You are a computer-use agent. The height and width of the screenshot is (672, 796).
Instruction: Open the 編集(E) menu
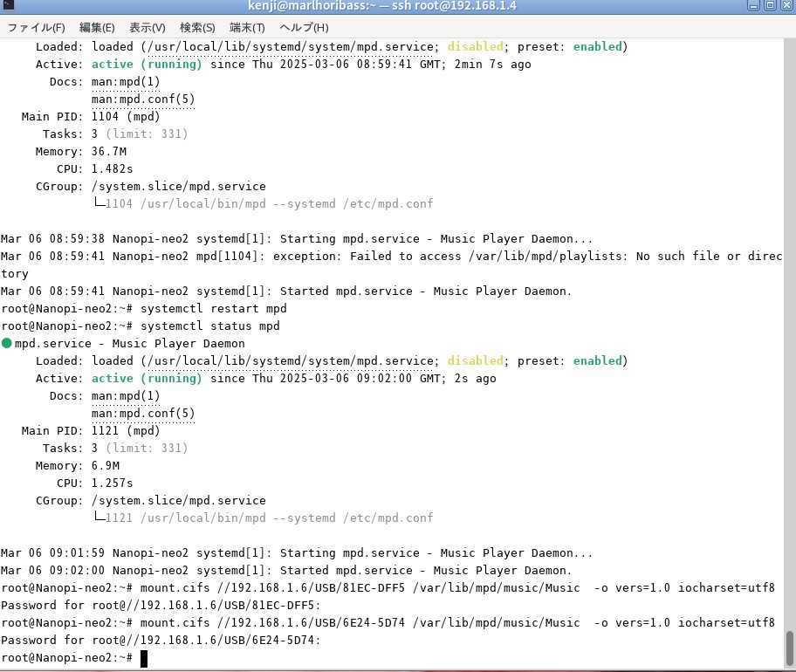point(97,27)
